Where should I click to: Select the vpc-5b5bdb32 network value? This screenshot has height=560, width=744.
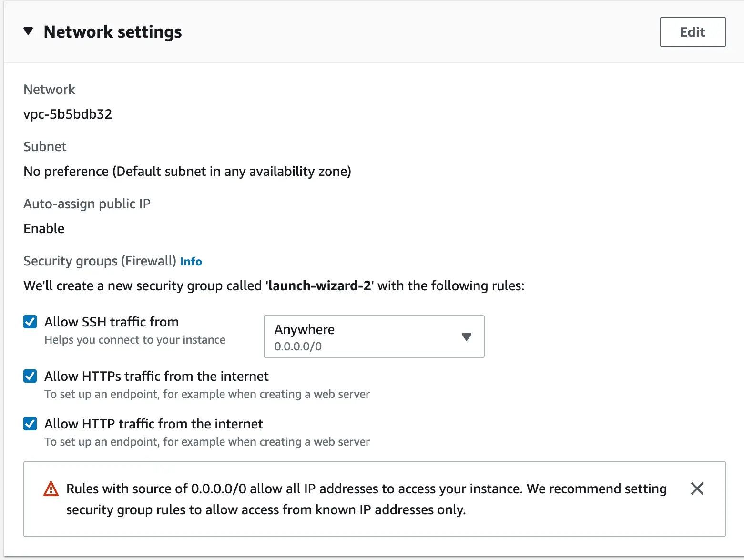click(68, 114)
